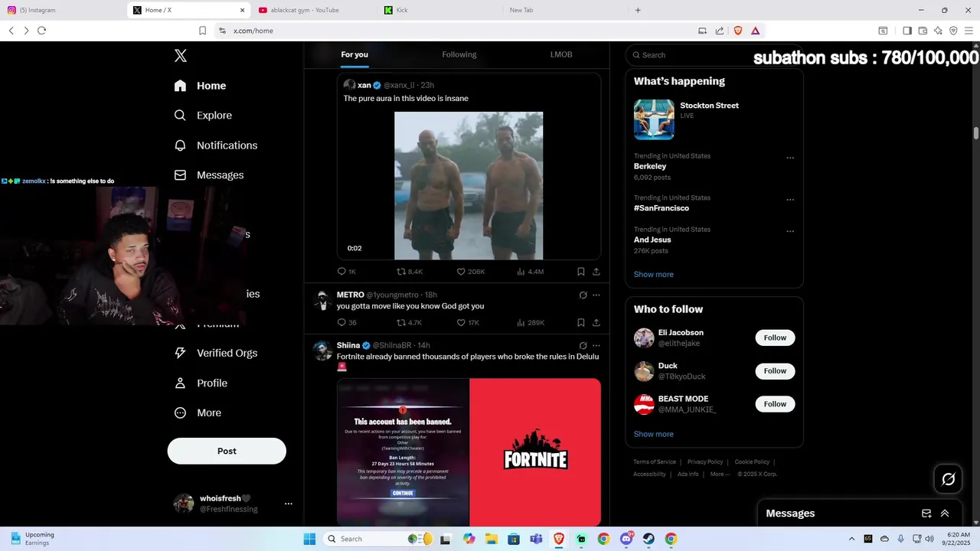Open the Fortnite banned account image
This screenshot has width=980, height=551.
pos(403,452)
